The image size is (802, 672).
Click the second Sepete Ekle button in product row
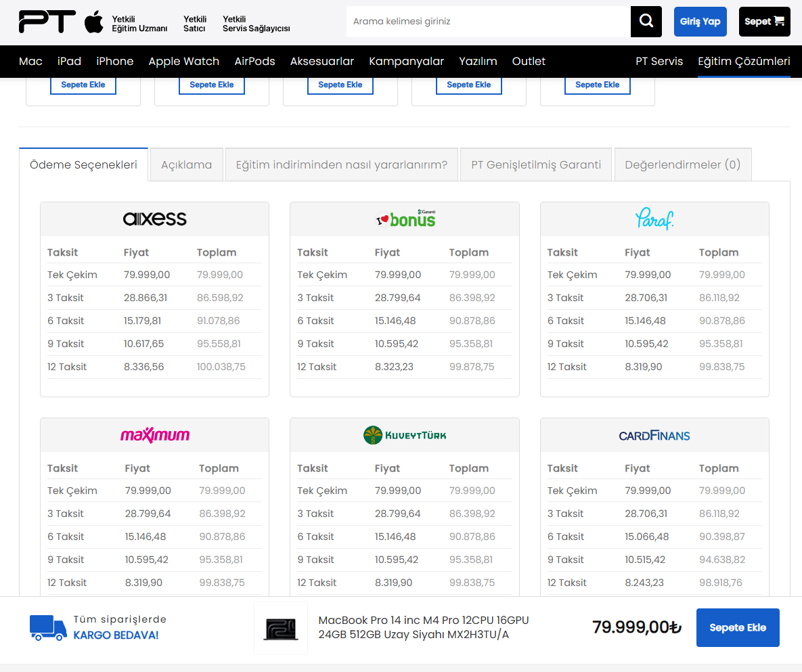211,85
